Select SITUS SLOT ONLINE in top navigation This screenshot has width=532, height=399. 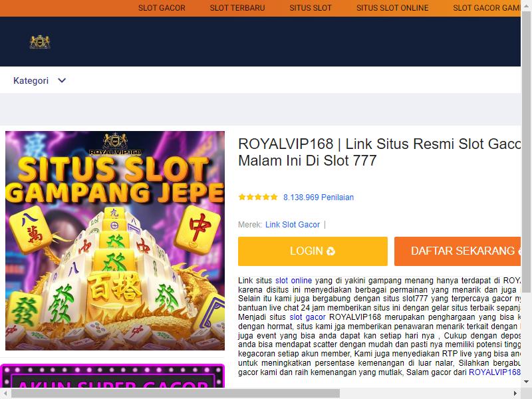[392, 8]
